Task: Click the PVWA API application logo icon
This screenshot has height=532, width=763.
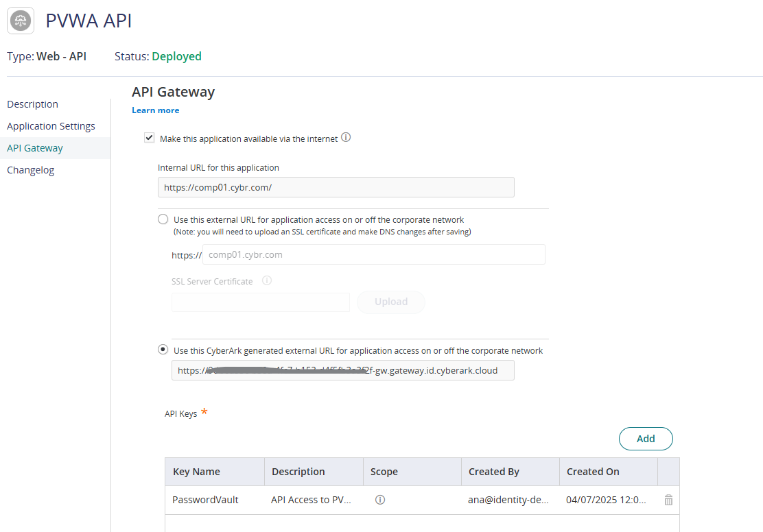Action: pyautogui.click(x=20, y=21)
